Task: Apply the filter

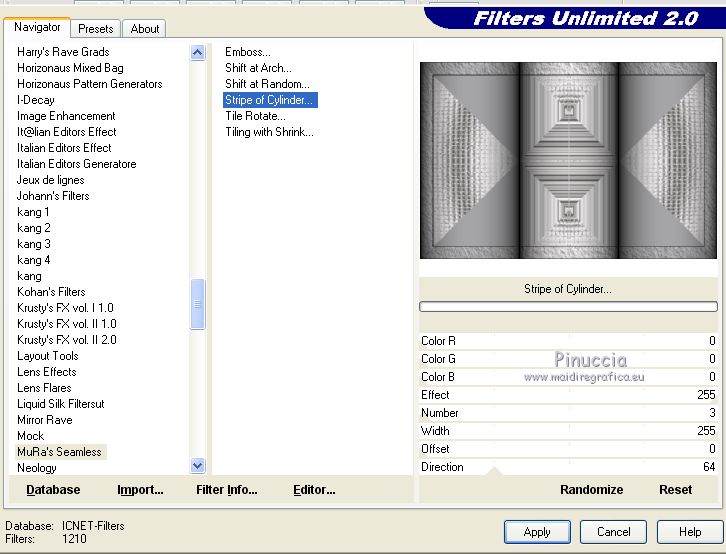Action: [x=537, y=532]
